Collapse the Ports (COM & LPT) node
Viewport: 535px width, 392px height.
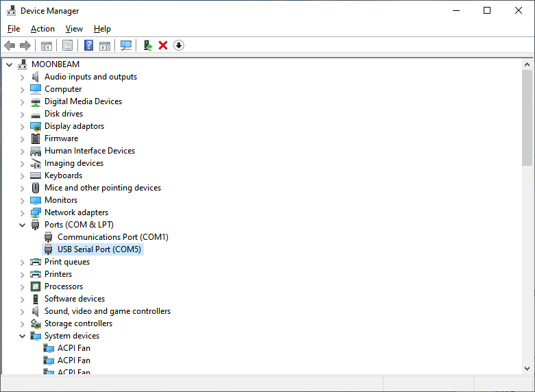click(22, 225)
